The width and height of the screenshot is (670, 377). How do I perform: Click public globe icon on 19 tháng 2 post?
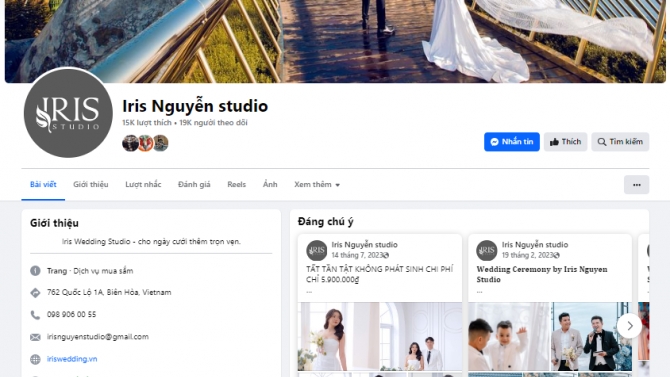click(x=556, y=255)
